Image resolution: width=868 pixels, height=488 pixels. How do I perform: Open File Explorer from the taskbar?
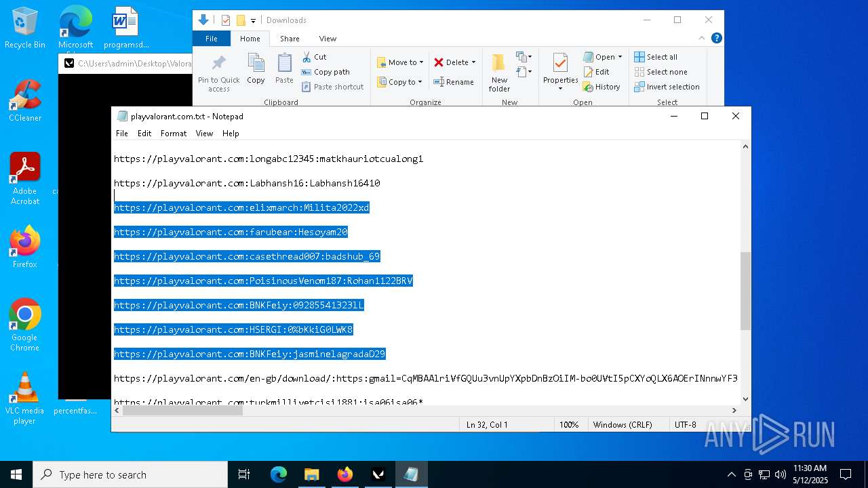point(312,474)
